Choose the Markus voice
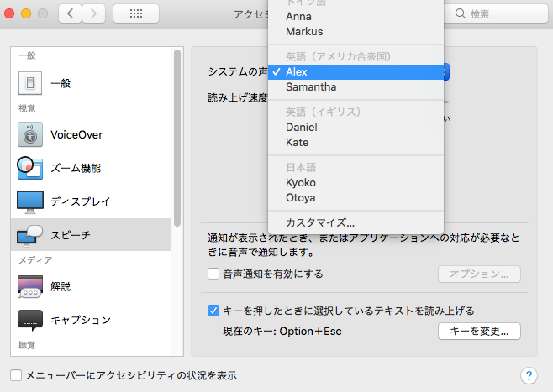 (355, 32)
